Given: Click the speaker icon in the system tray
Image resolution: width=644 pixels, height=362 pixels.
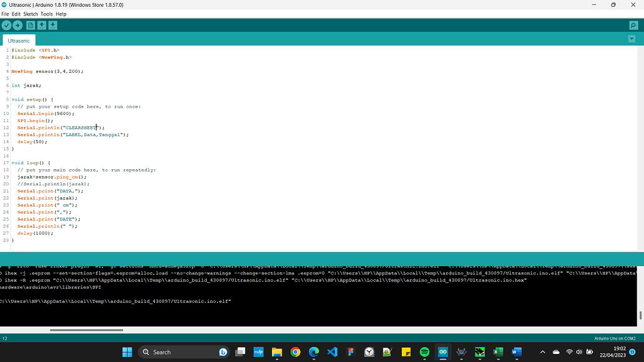Looking at the screenshot, I should pyautogui.click(x=579, y=351).
